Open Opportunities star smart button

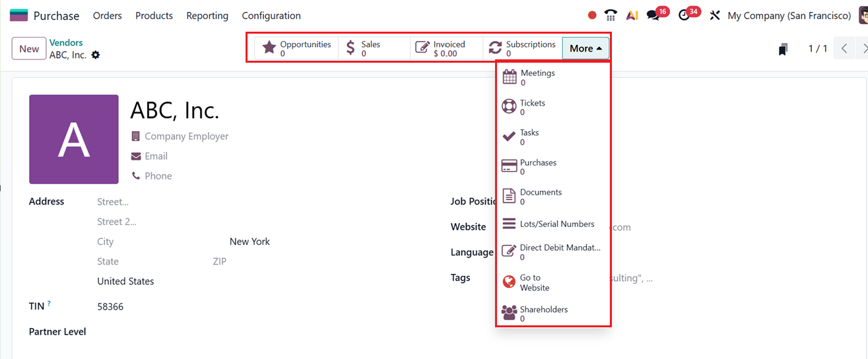[x=296, y=49]
